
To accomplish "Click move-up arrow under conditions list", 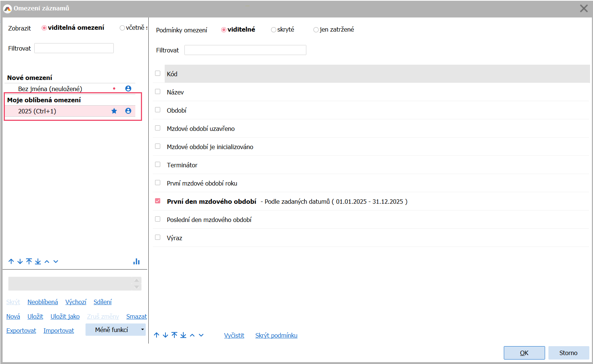I will (157, 335).
